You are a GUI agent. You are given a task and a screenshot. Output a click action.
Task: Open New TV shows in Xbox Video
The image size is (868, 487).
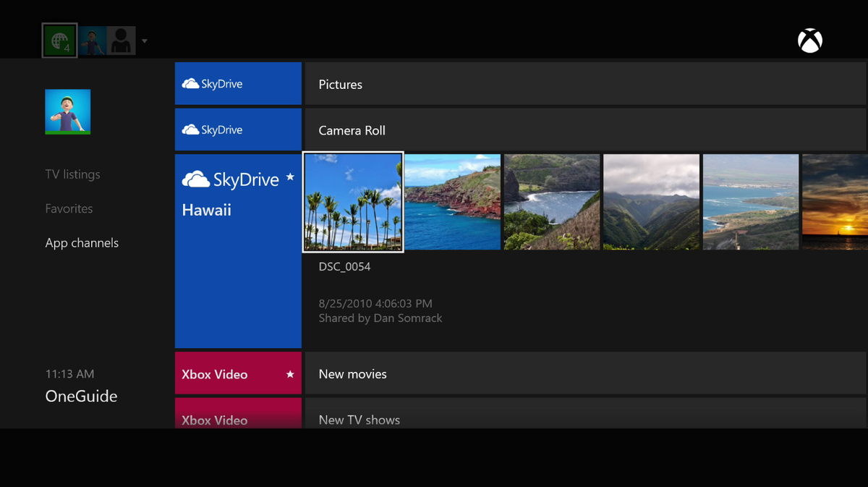pos(359,420)
